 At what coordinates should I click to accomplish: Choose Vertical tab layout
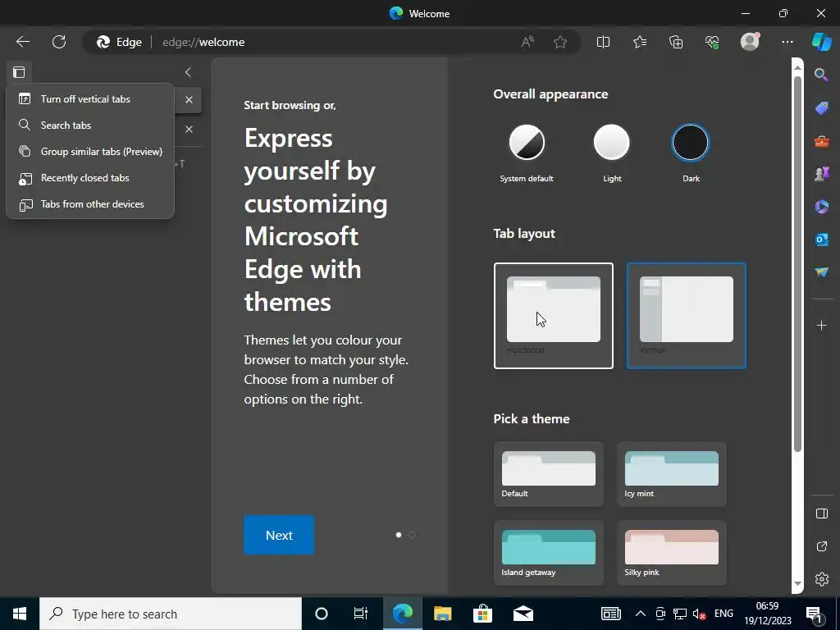tap(687, 316)
